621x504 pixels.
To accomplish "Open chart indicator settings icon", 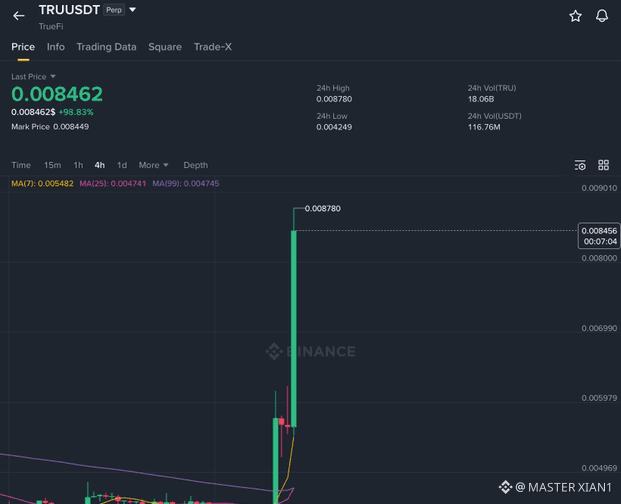I will pos(580,165).
